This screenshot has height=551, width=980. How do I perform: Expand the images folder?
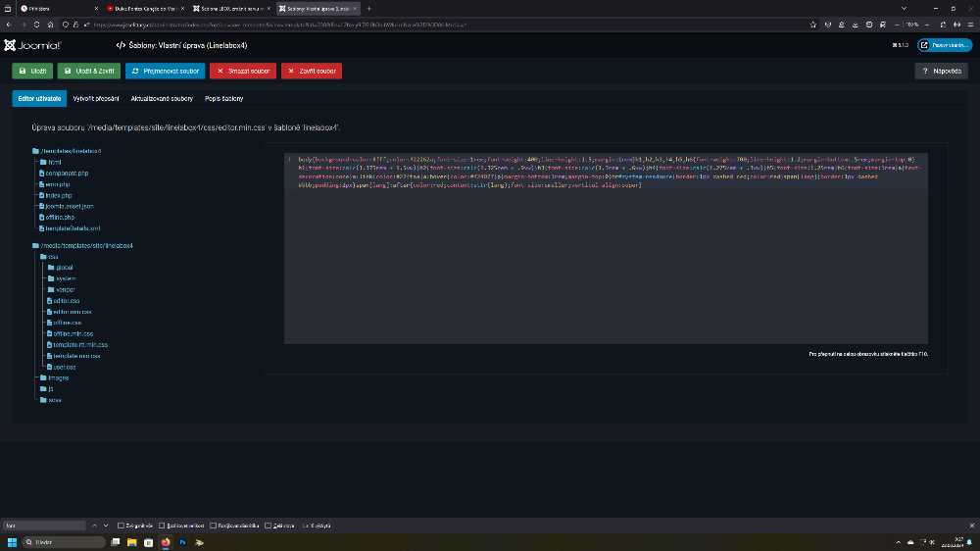coord(58,377)
